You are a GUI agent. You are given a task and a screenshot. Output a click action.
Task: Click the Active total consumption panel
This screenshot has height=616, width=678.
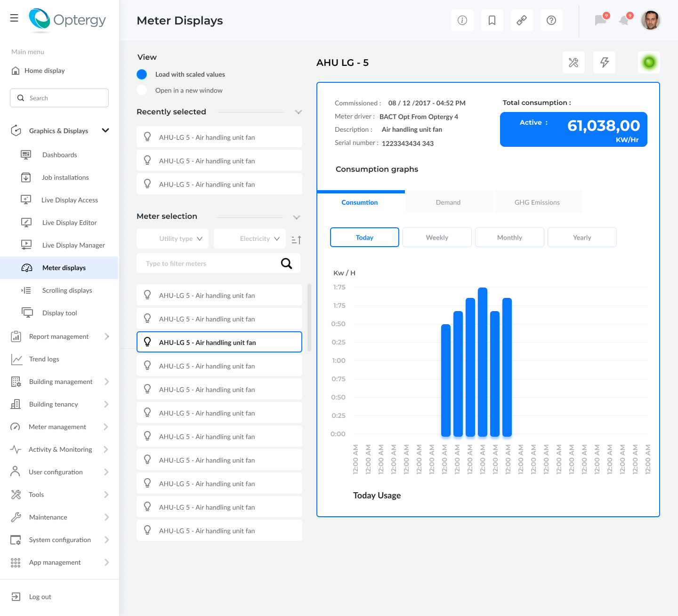[x=573, y=129]
